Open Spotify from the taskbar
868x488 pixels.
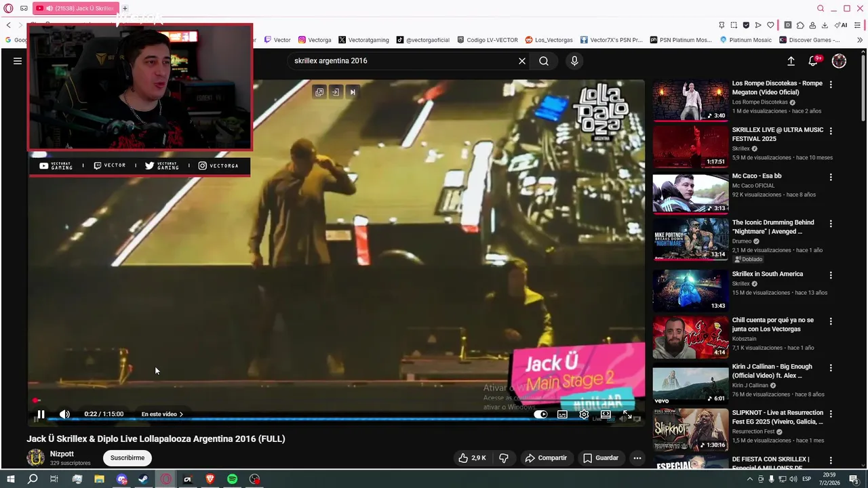pyautogui.click(x=232, y=479)
